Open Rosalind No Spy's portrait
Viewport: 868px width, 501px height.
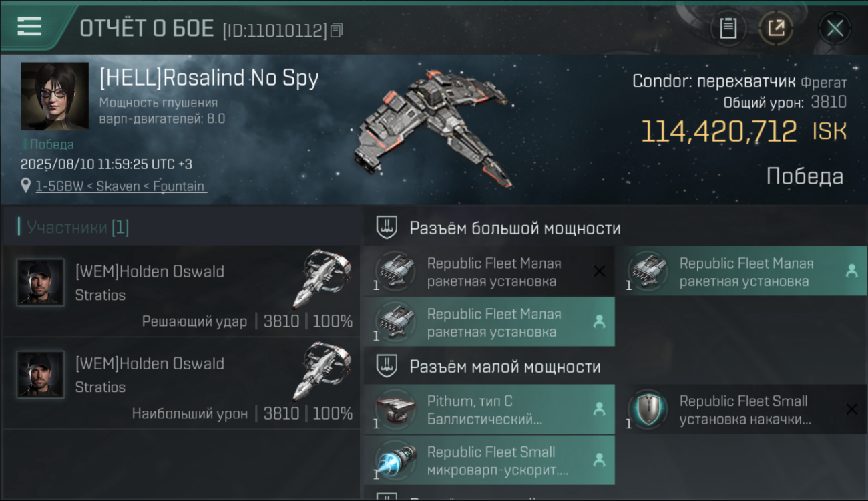click(55, 96)
